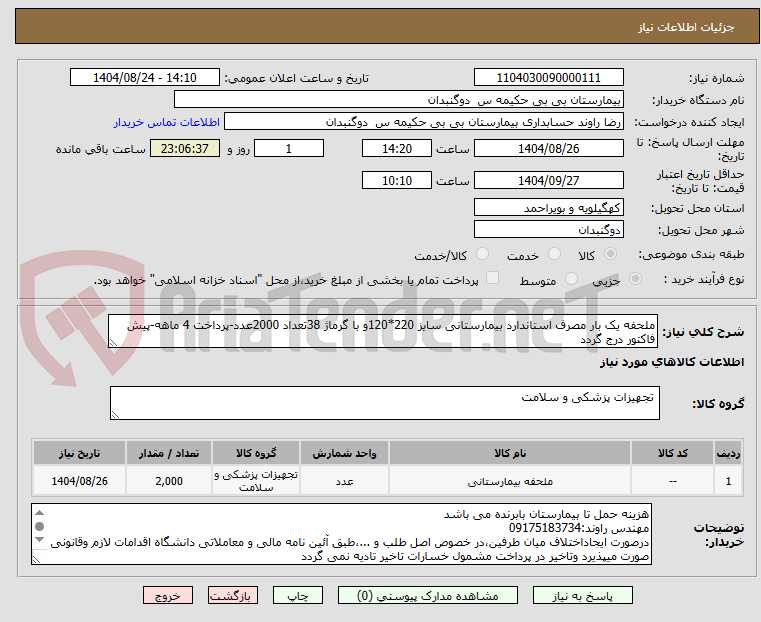The width and height of the screenshot is (761, 622).
Task: Open مشاهده مدارک پیوستی (0) button
Action: tap(428, 595)
